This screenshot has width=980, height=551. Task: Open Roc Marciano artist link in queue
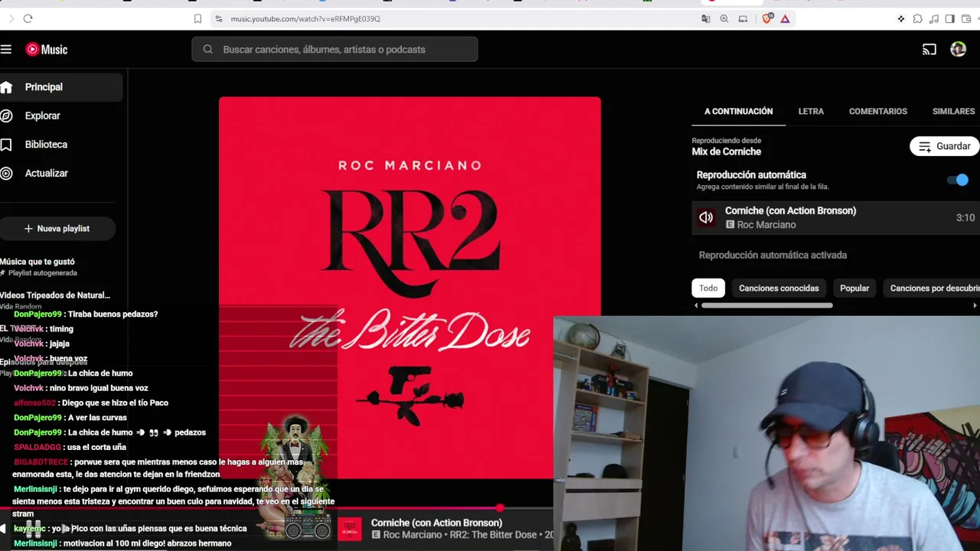point(766,224)
